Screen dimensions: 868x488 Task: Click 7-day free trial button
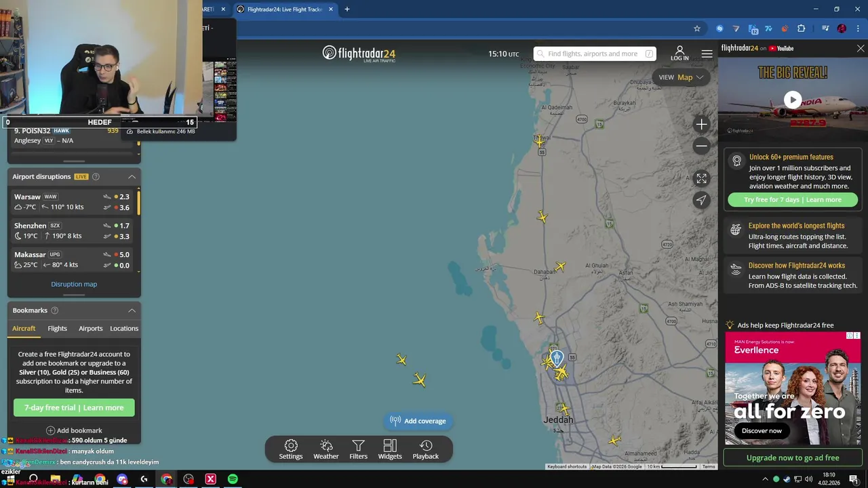coord(74,408)
